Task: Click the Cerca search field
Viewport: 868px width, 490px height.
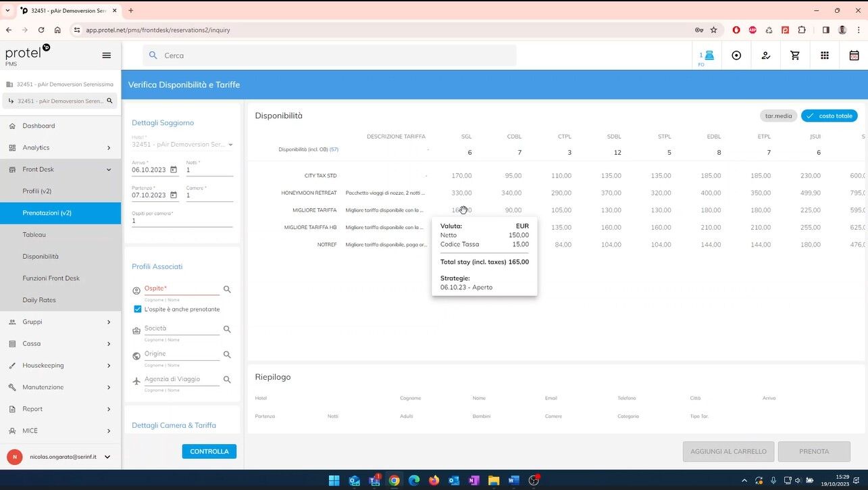Action: [331, 55]
